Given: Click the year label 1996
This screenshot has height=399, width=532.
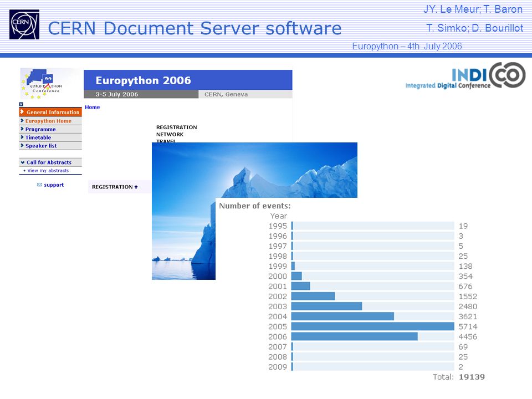Looking at the screenshot, I should pyautogui.click(x=278, y=236).
